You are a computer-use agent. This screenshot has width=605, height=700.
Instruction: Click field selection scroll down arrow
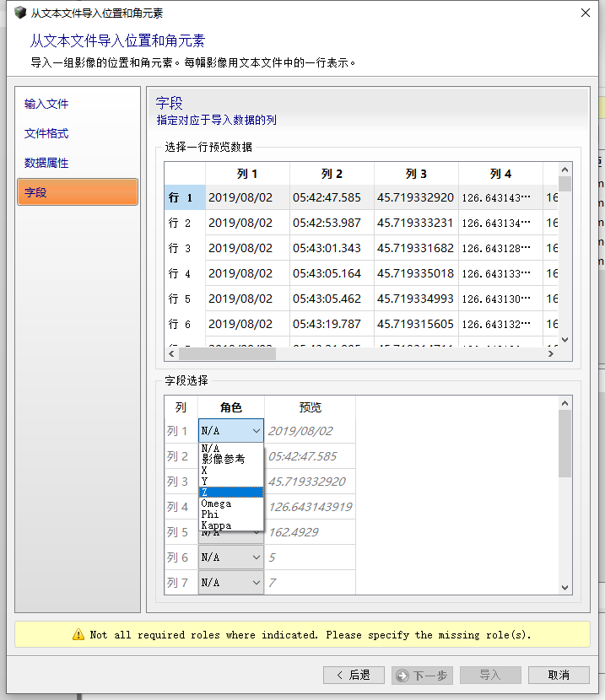(x=564, y=588)
